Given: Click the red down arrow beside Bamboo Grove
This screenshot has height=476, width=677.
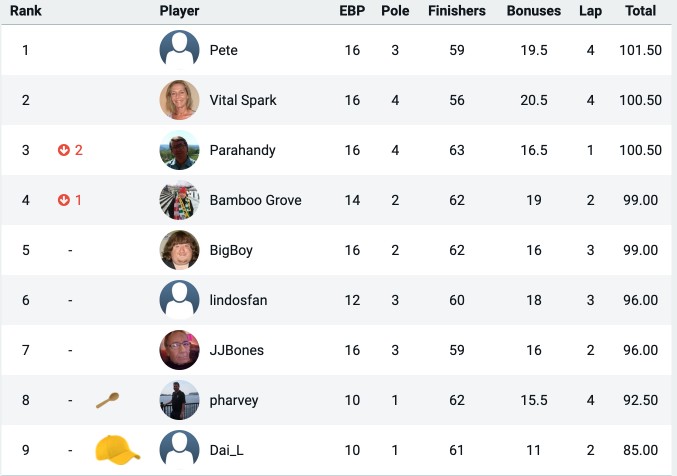Looking at the screenshot, I should pyautogui.click(x=64, y=200).
